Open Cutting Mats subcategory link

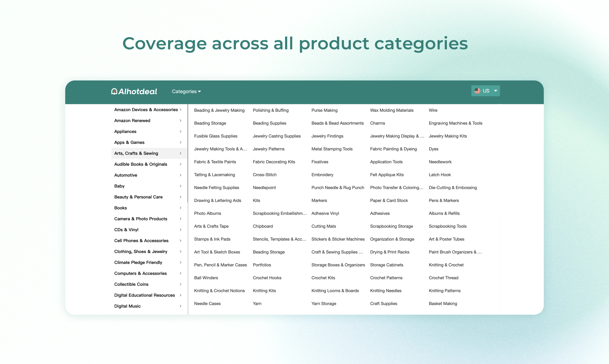(324, 226)
